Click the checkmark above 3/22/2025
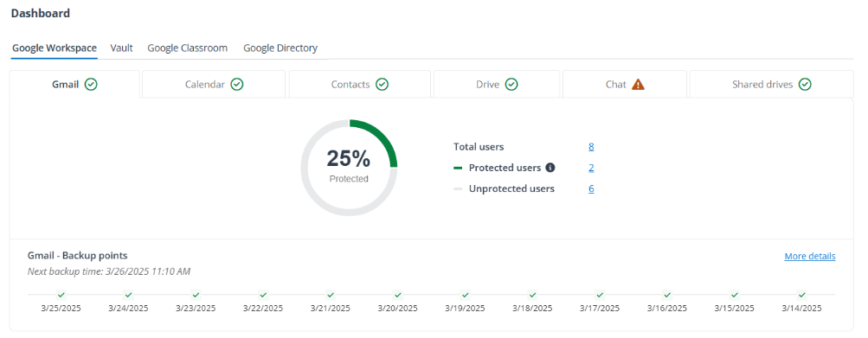 (263, 295)
